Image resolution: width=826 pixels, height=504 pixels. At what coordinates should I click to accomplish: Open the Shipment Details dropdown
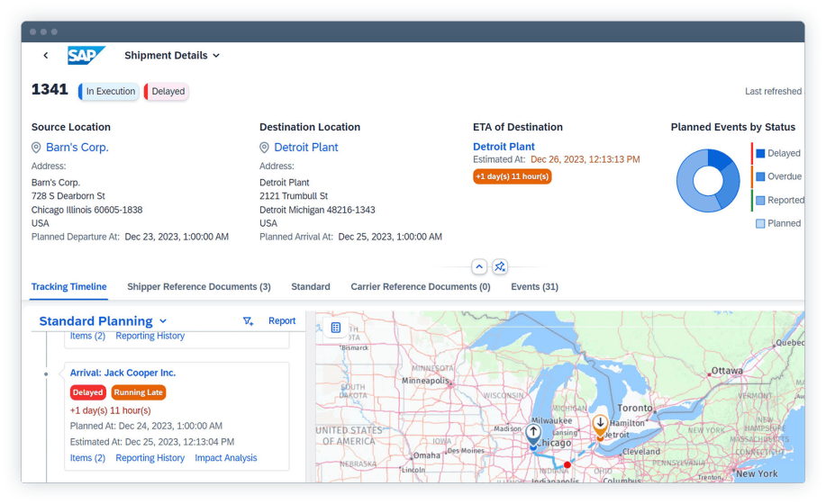coord(172,55)
